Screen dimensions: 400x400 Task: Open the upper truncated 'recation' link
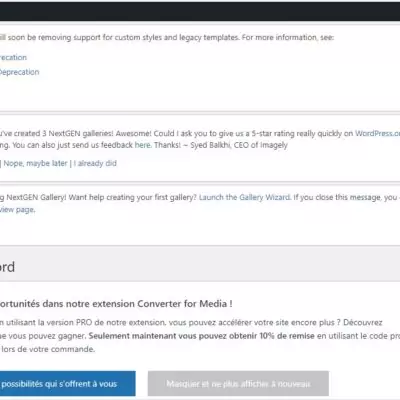pyautogui.click(x=13, y=57)
